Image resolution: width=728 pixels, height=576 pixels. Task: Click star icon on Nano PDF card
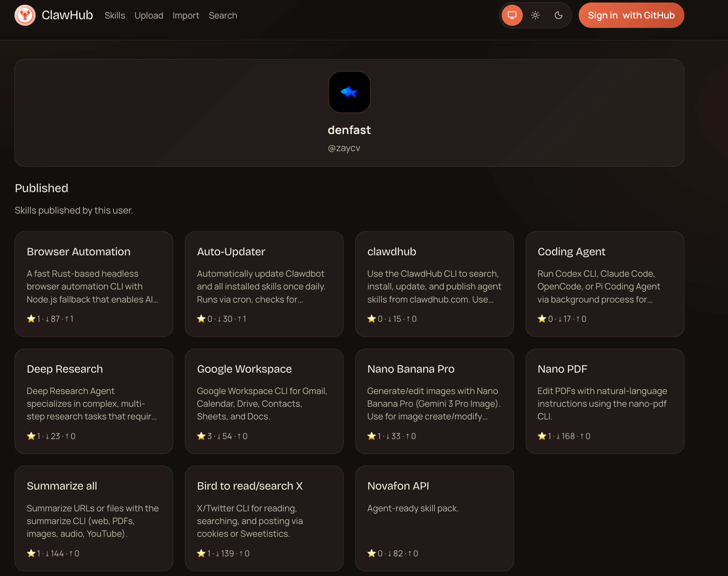click(542, 436)
